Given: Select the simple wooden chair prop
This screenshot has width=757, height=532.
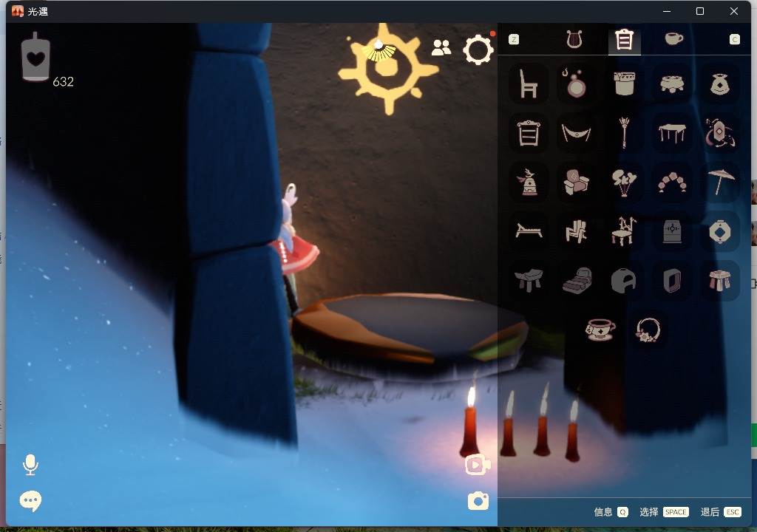Looking at the screenshot, I should [528, 84].
